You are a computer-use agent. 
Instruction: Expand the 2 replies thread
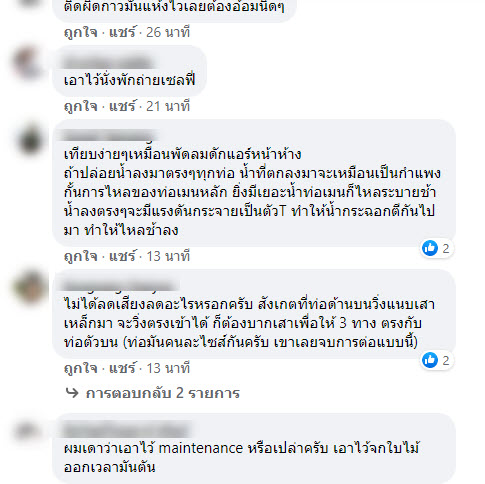[163, 393]
